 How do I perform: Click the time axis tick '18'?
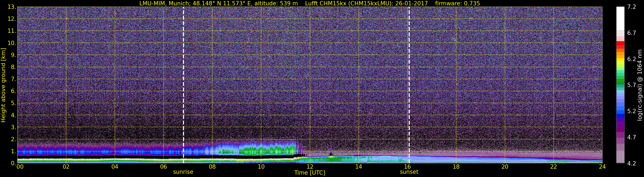456,167
